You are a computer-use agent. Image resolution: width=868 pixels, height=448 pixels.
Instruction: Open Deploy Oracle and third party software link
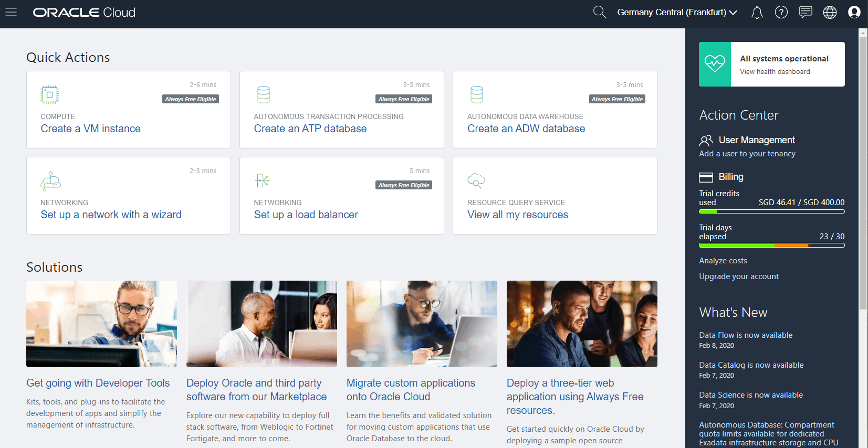click(256, 390)
